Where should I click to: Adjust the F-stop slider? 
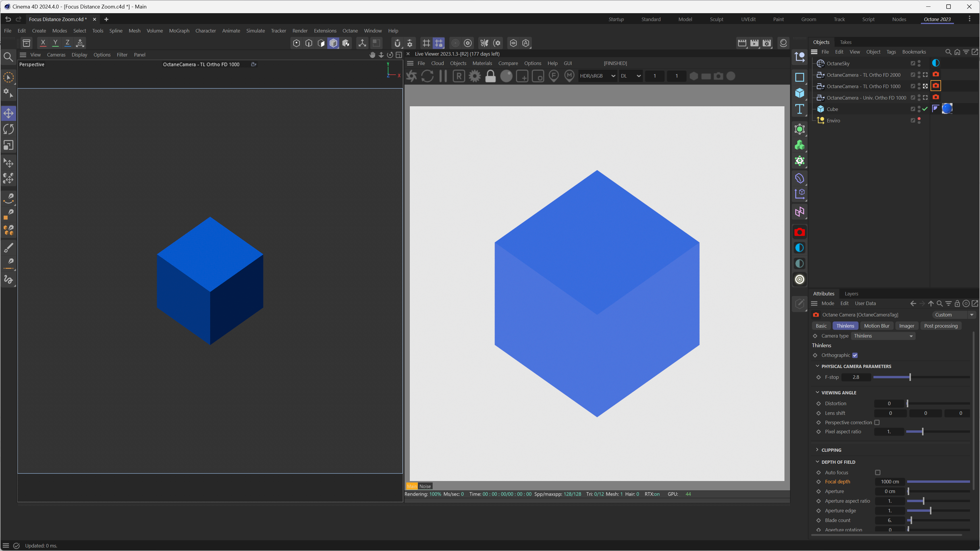pos(910,377)
